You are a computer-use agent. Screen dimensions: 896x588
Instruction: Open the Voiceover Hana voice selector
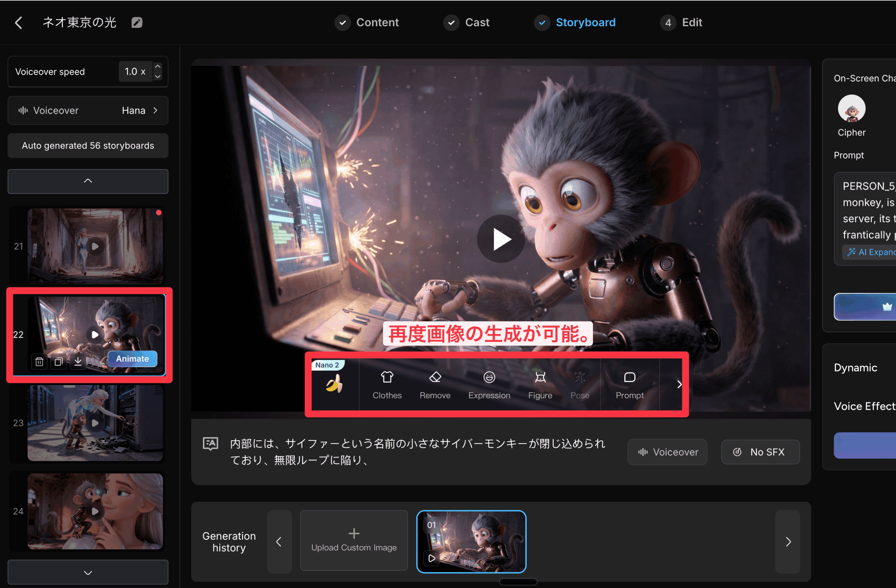click(x=88, y=111)
